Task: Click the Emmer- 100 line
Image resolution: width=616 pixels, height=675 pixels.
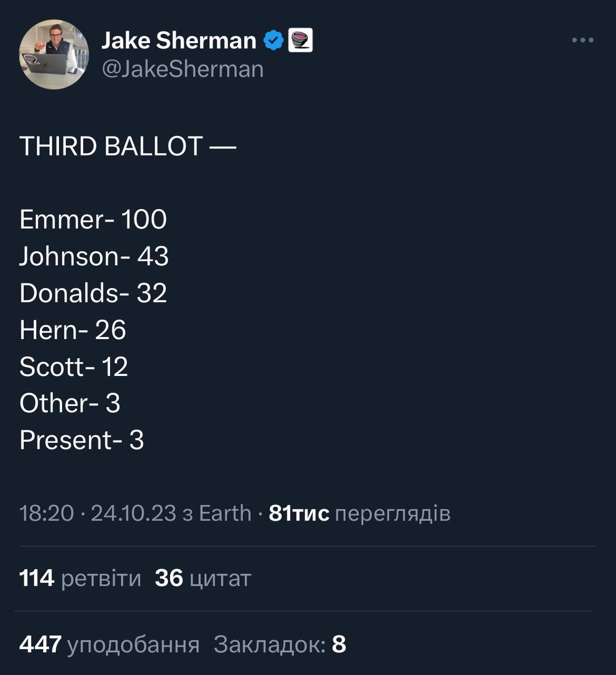Action: [x=93, y=219]
